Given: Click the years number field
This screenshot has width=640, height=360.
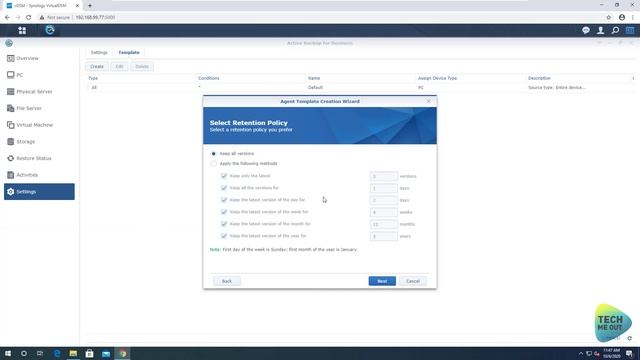Looking at the screenshot, I should (x=383, y=236).
